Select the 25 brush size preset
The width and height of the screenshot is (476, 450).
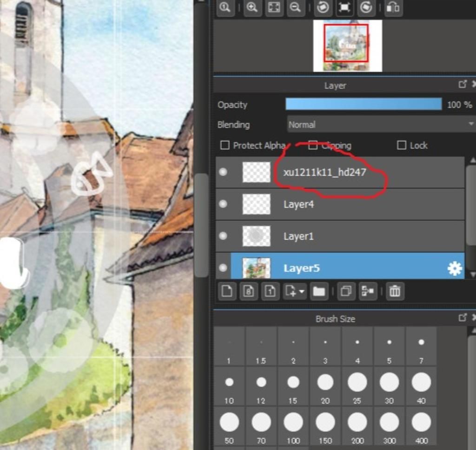pyautogui.click(x=357, y=386)
